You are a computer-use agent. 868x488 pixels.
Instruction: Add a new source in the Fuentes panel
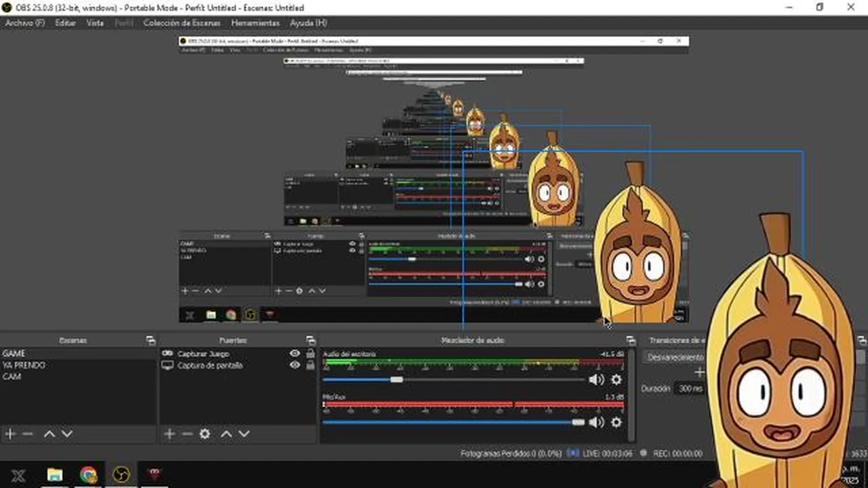(170, 434)
